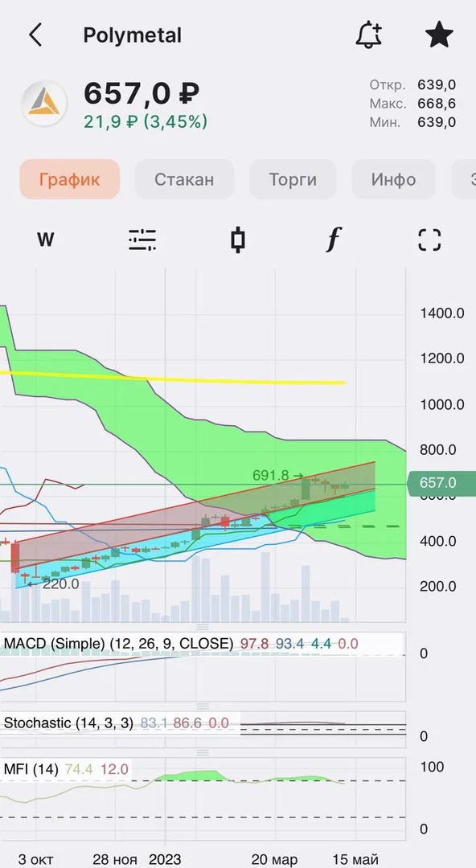Go back using the left arrow
This screenshot has height=868, width=476.
[35, 35]
